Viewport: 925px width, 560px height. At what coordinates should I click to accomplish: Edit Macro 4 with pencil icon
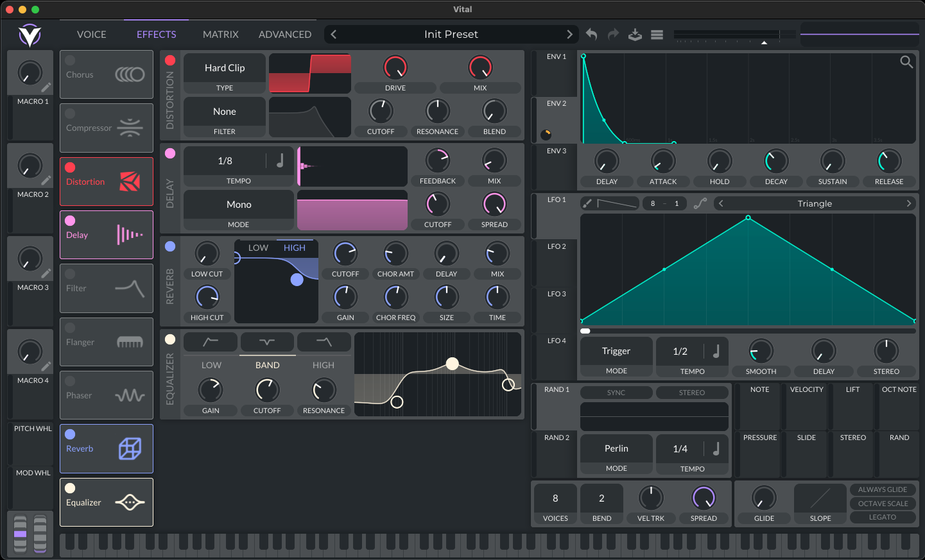(x=46, y=366)
